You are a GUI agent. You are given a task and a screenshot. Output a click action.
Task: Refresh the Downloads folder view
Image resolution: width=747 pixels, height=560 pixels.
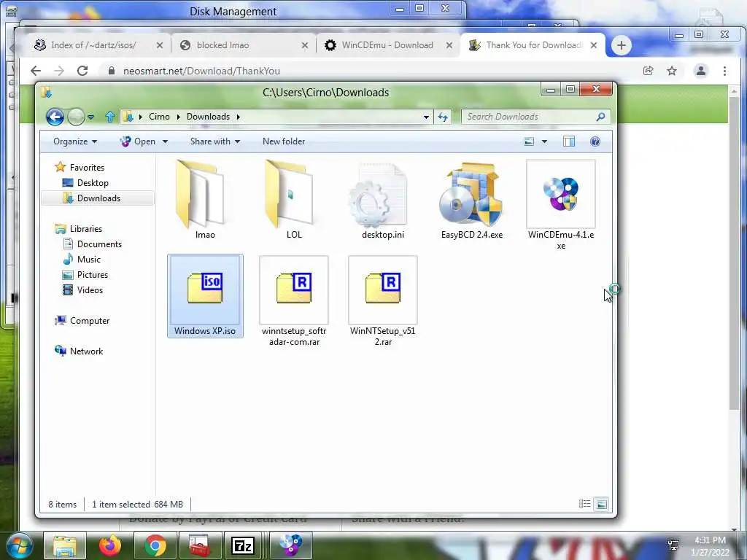tap(443, 117)
